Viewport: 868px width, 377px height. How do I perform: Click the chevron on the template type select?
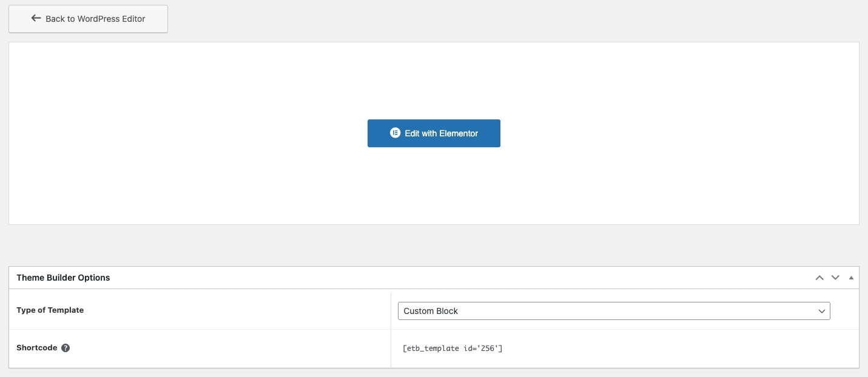pyautogui.click(x=822, y=311)
